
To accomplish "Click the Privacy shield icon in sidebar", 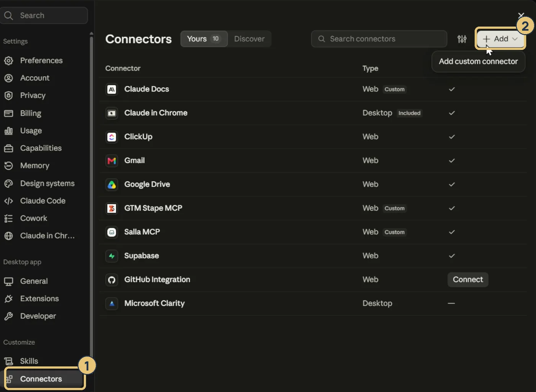I will (x=8, y=95).
